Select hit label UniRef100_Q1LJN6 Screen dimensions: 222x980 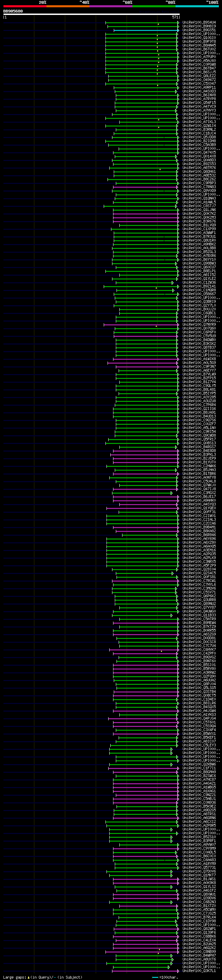pyautogui.click(x=199, y=210)
